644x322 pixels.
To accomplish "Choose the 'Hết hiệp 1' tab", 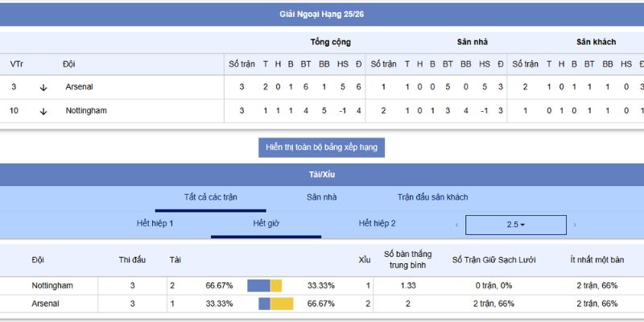I will (x=155, y=223).
